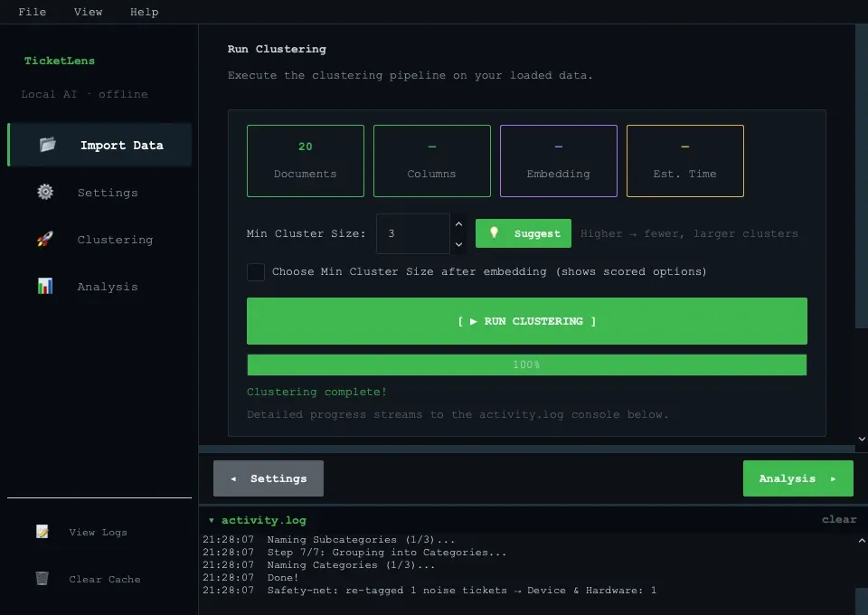Click the 100% progress bar

527,364
